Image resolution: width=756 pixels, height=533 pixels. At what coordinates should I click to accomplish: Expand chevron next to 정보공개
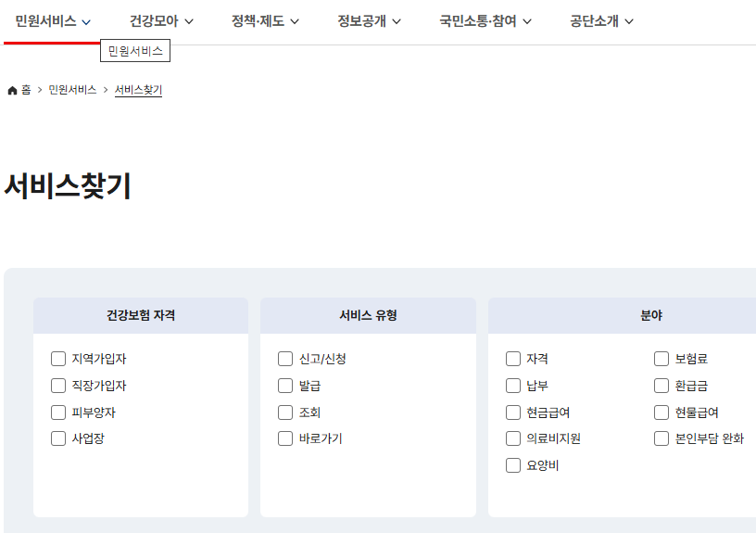pos(397,21)
